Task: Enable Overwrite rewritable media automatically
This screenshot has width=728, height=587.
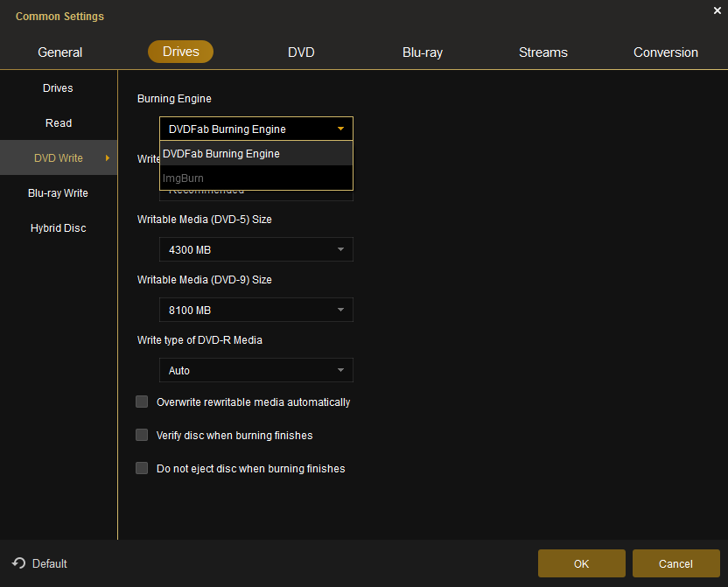Action: (142, 402)
